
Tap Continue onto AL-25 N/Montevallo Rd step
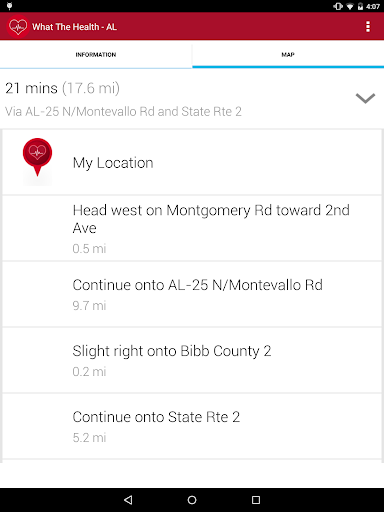[192, 294]
